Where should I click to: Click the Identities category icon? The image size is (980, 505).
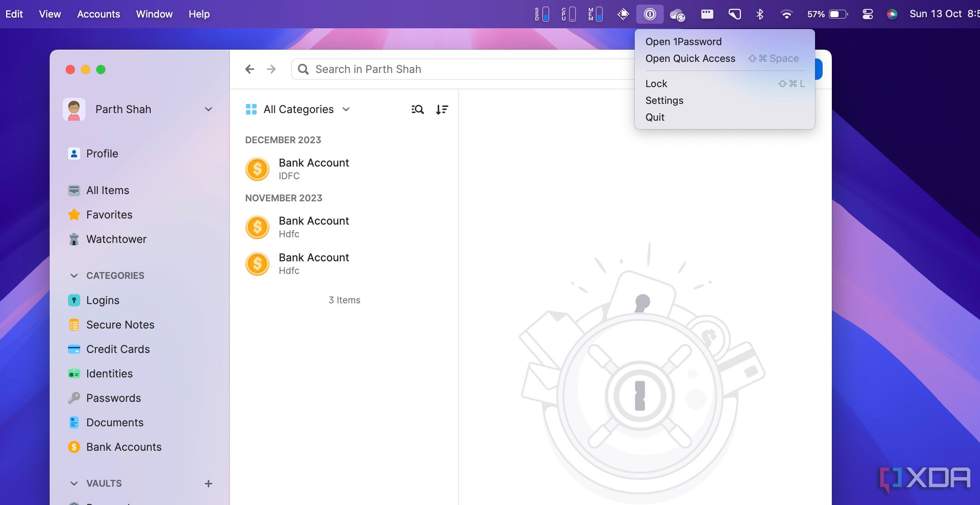coord(74,373)
